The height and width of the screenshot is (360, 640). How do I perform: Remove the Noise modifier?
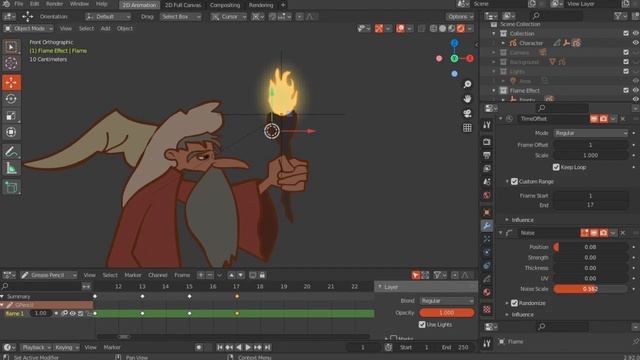[x=623, y=233]
